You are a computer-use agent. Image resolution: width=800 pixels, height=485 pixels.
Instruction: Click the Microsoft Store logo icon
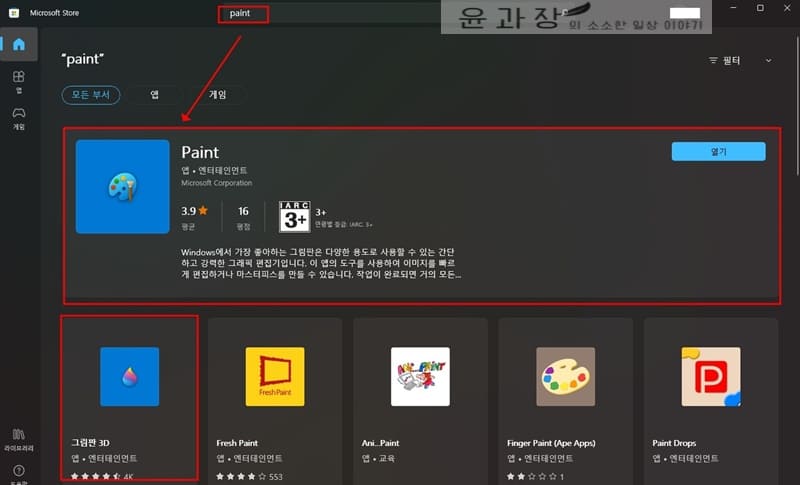[14, 13]
